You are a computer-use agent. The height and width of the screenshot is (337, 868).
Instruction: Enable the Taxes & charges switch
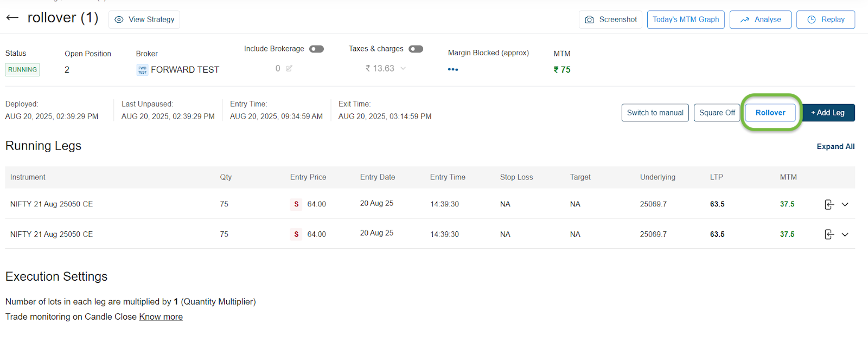click(x=416, y=49)
